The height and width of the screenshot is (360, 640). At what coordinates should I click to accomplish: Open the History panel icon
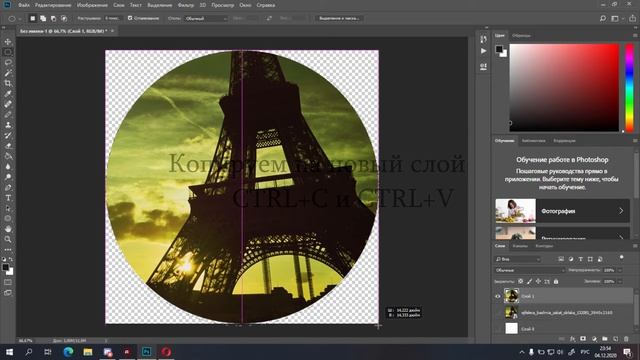483,39
